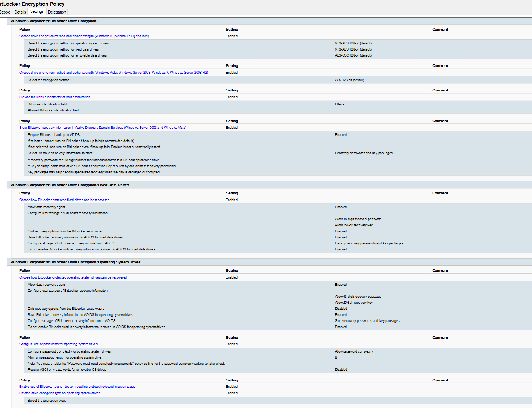Open the Windows 10 Version 1511 encryption method policy
532x408 pixels.
tap(84, 36)
